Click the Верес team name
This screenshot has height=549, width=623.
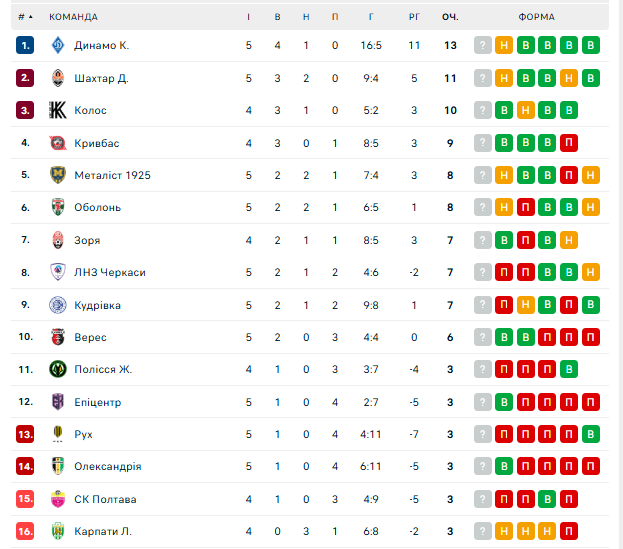click(x=90, y=338)
